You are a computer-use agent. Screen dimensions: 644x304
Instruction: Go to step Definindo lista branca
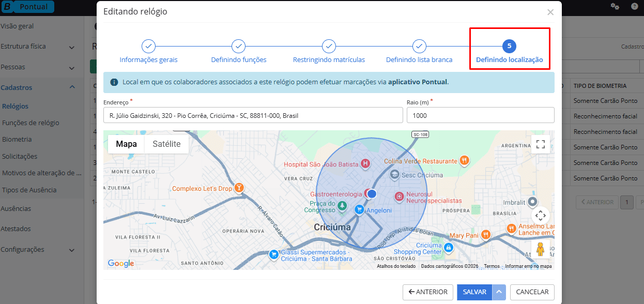[419, 47]
